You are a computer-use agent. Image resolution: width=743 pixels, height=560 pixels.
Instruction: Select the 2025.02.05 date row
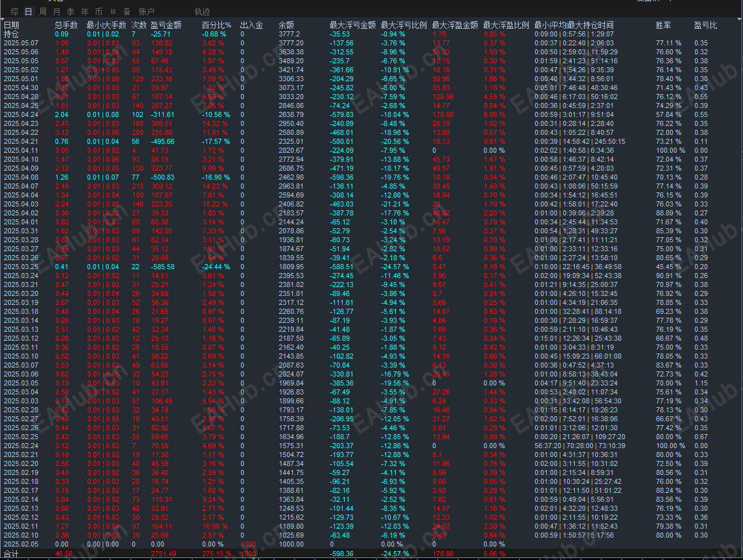371,545
